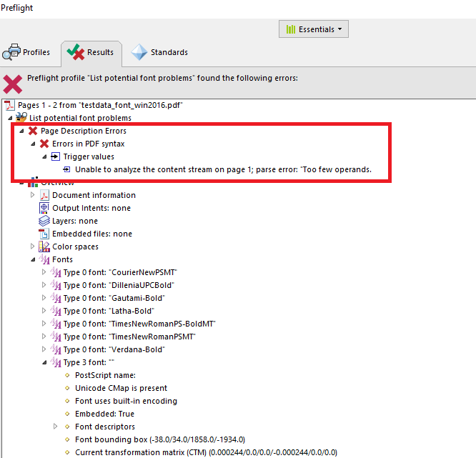Expand the Color spaces node
This screenshot has height=458, width=476.
(32, 247)
